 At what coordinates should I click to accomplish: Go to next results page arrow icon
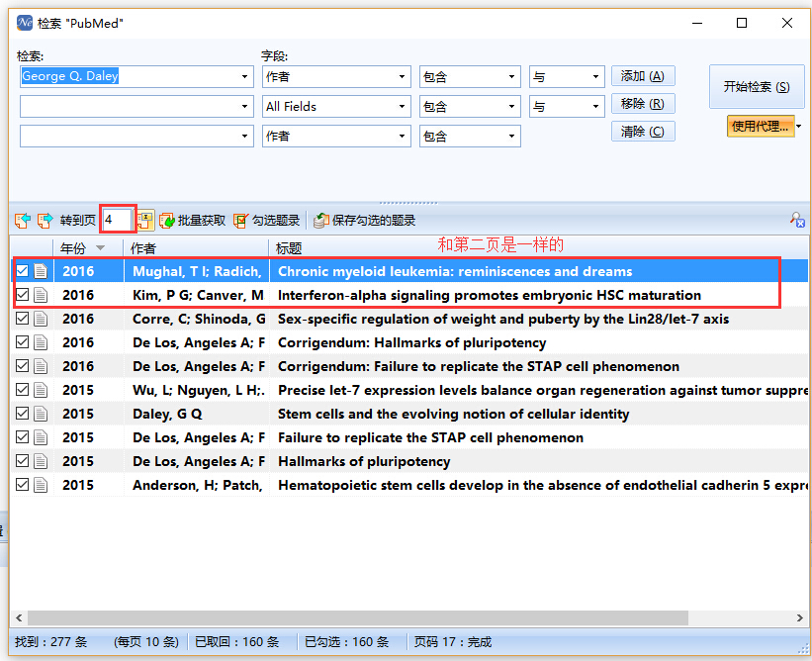pyautogui.click(x=45, y=221)
